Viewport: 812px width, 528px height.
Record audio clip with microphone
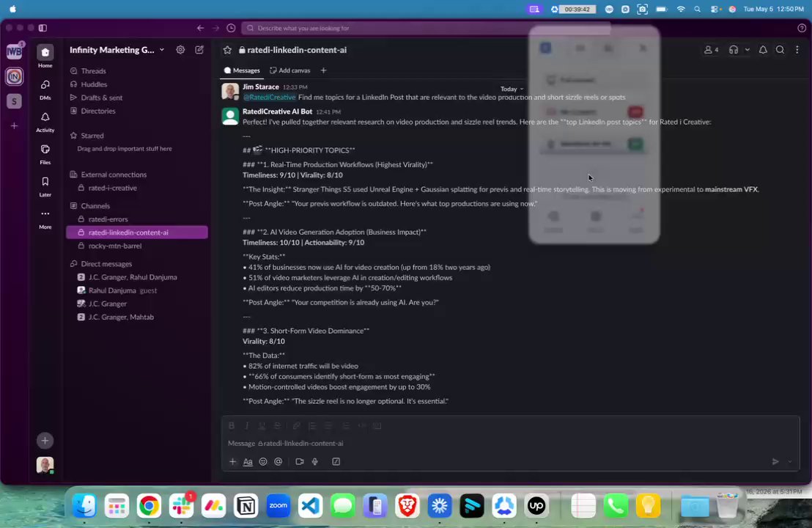coord(315,462)
